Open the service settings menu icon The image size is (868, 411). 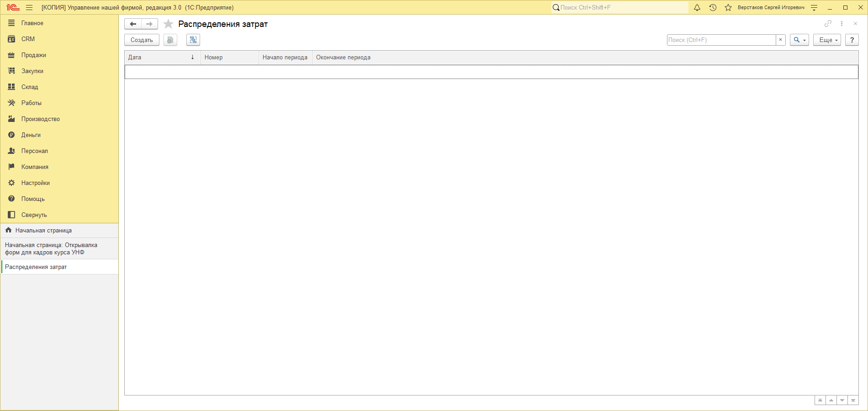[814, 7]
